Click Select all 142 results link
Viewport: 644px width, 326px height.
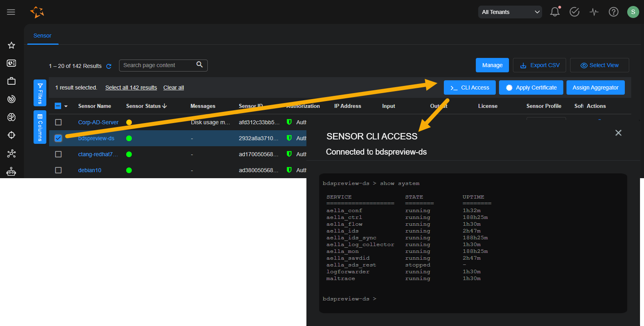[131, 87]
